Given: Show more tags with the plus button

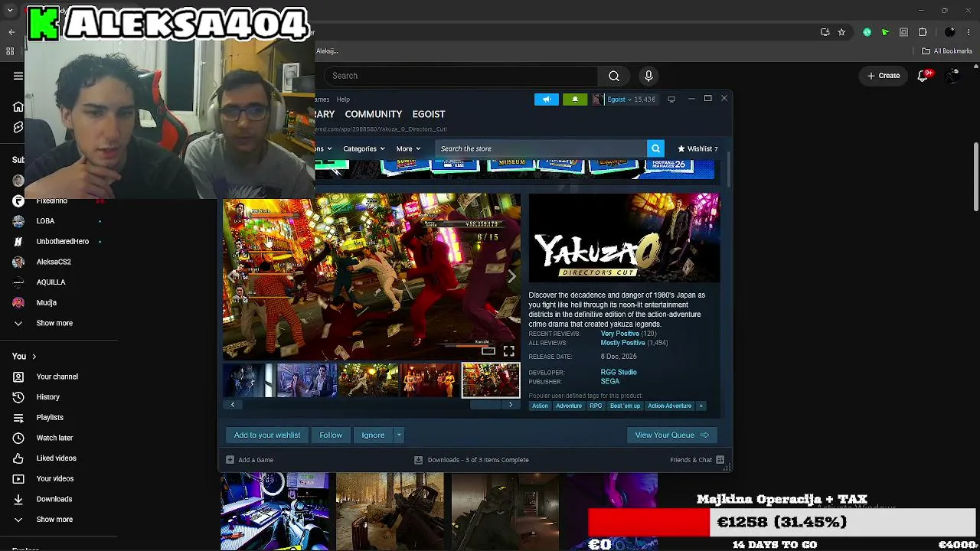Looking at the screenshot, I should pos(701,406).
